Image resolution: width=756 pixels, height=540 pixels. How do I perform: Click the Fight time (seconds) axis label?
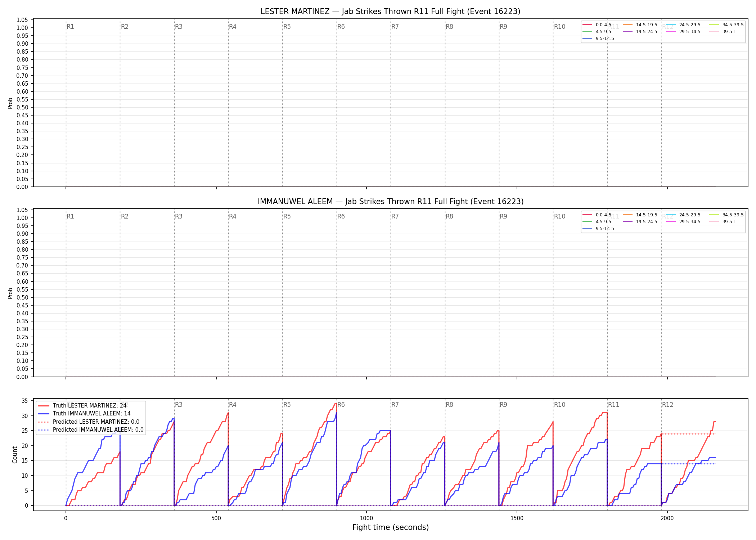coord(391,527)
